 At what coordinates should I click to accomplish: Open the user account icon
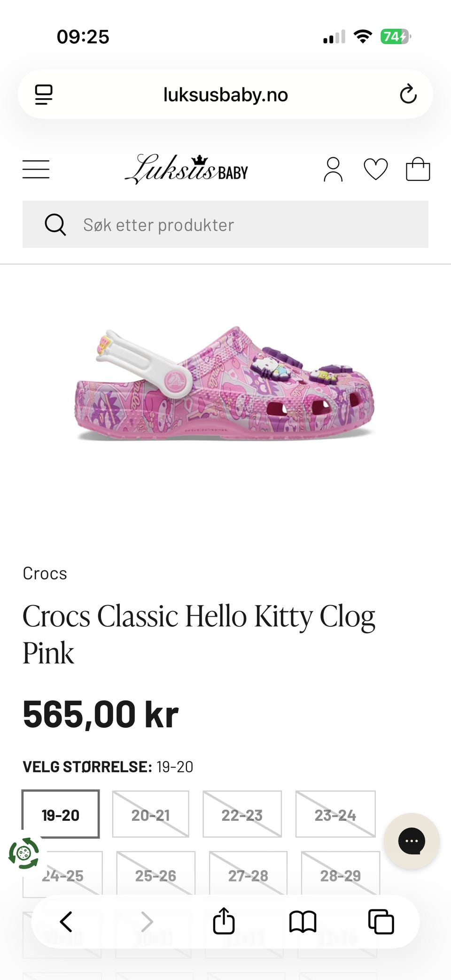click(333, 169)
